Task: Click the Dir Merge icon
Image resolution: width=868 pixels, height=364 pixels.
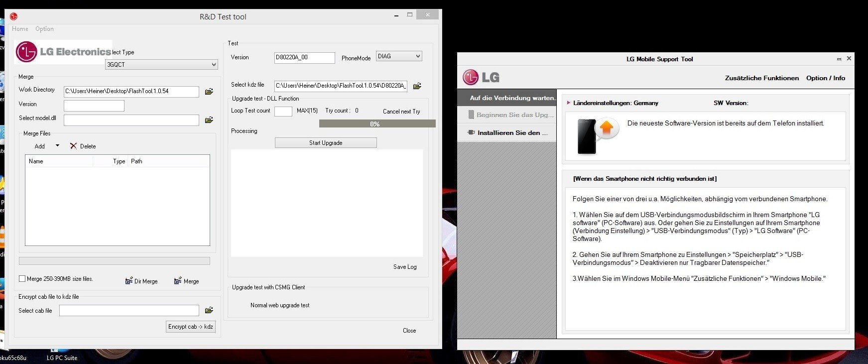Action: (129, 281)
